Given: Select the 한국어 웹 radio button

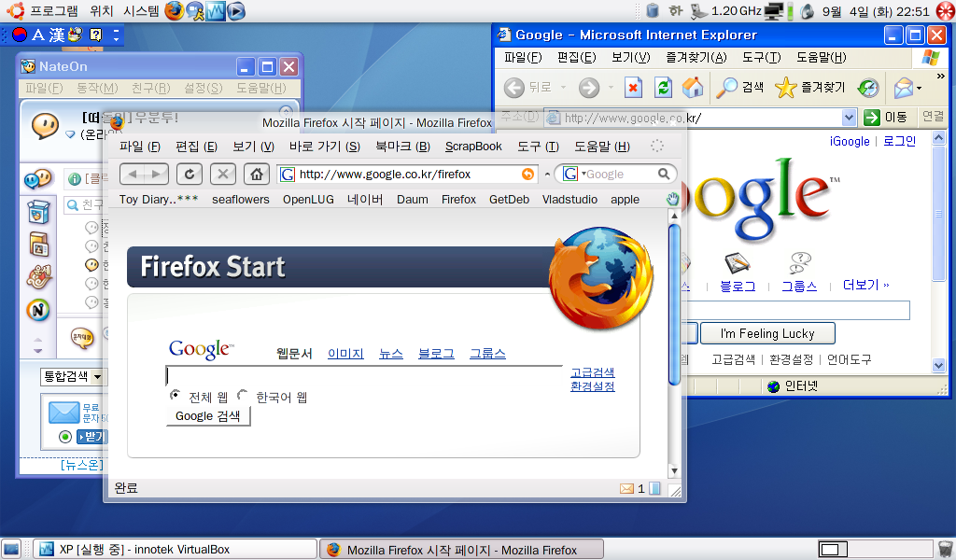Looking at the screenshot, I should coord(243,395).
